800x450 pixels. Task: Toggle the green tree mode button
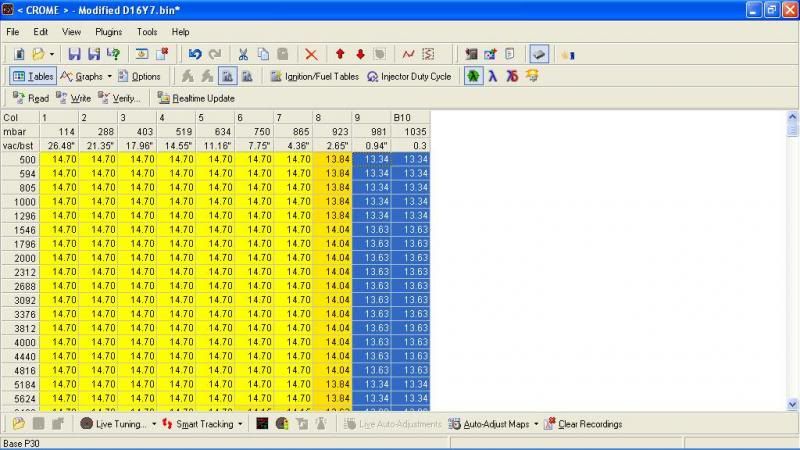point(471,76)
